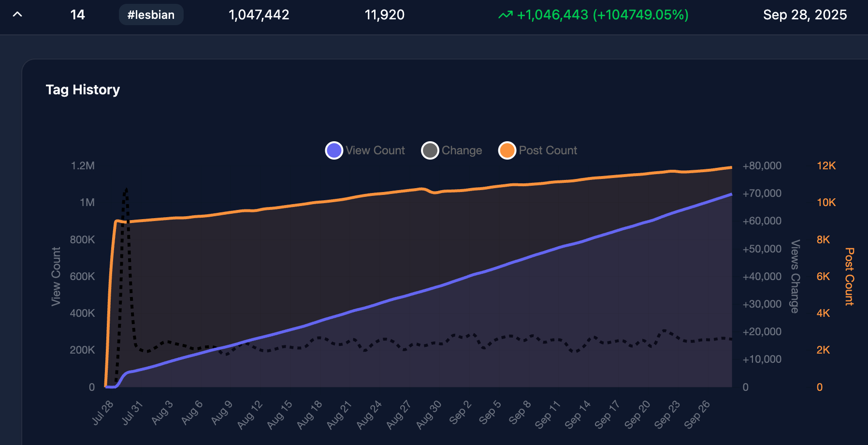The image size is (868, 445).
Task: Click the dotted change peak near Jul 31
Action: (x=126, y=190)
